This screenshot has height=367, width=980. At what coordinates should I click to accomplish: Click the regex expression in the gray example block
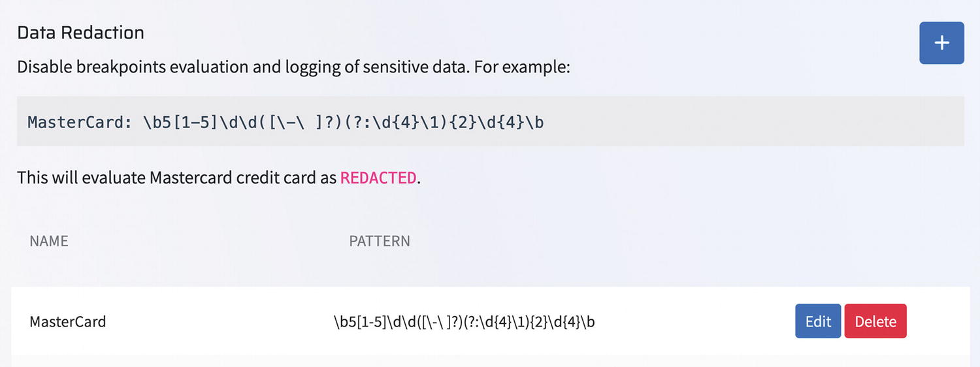(343, 122)
